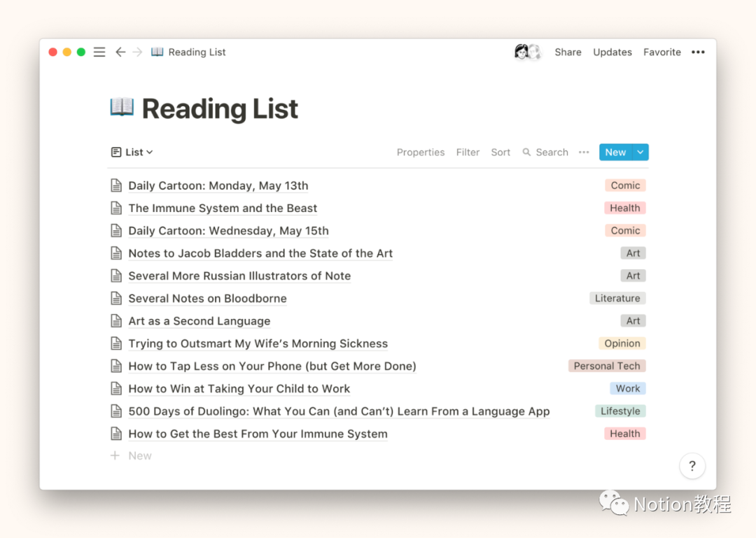The width and height of the screenshot is (756, 538).
Task: Open the help question mark button
Action: tap(692, 466)
